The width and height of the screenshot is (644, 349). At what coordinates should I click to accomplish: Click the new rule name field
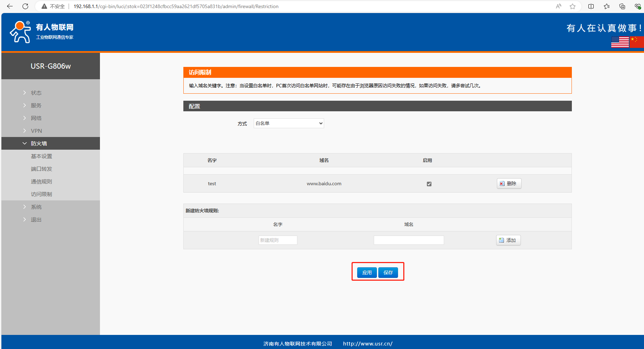278,240
